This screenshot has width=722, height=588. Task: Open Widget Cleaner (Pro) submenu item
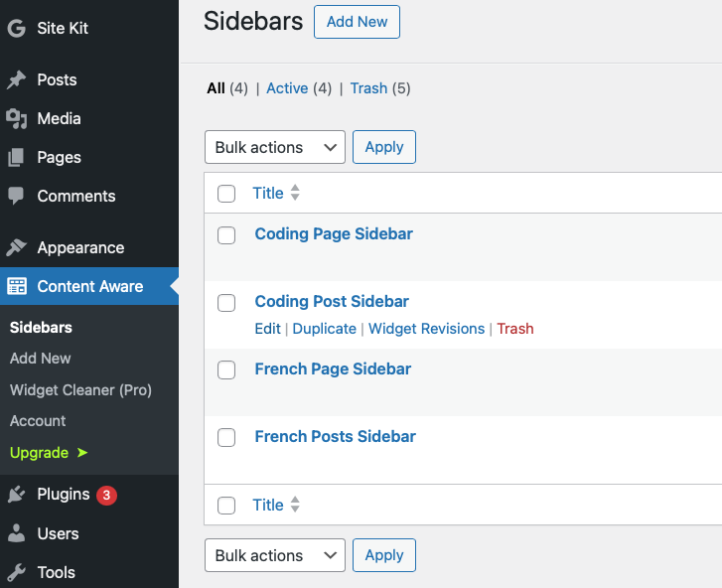[x=80, y=390]
